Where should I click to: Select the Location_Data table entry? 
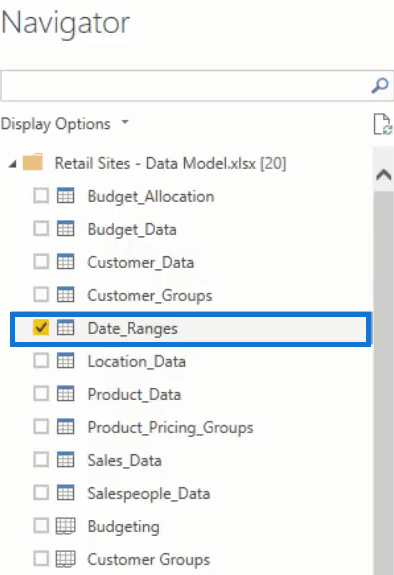coord(191,361)
